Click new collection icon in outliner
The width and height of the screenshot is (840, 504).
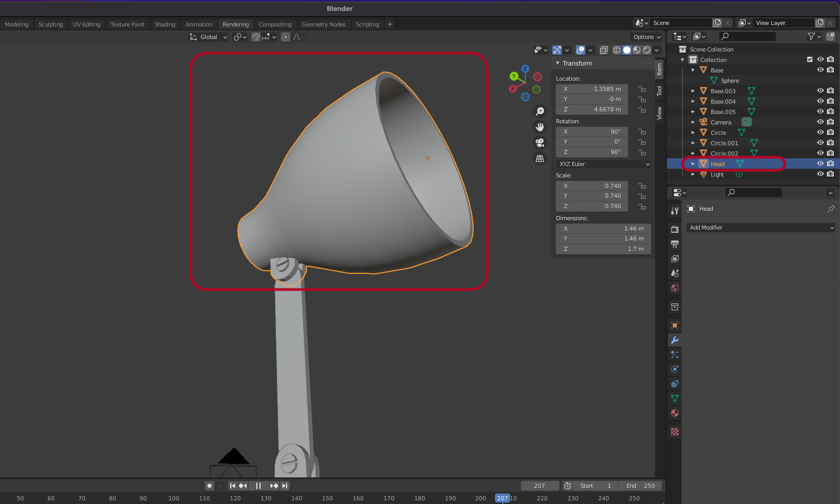click(x=831, y=36)
